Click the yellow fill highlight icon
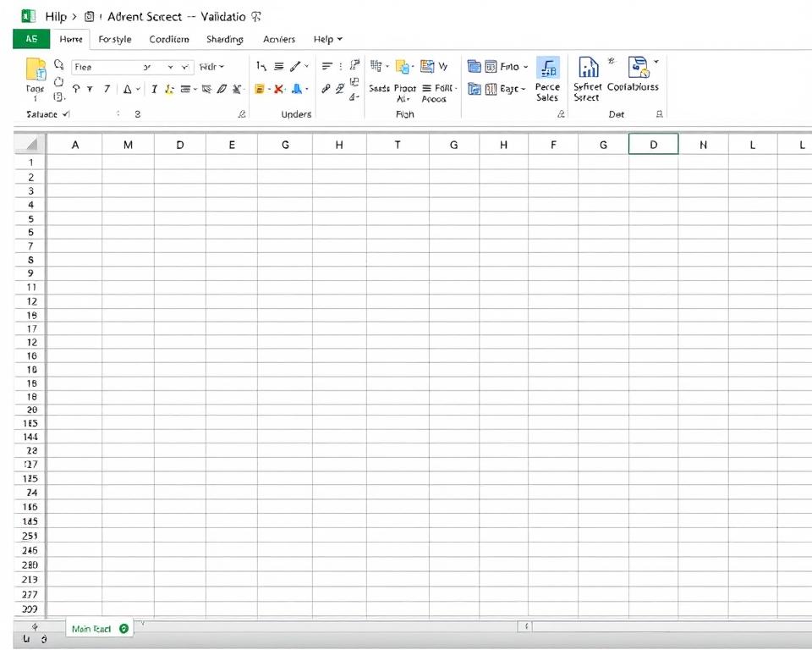 [x=261, y=89]
